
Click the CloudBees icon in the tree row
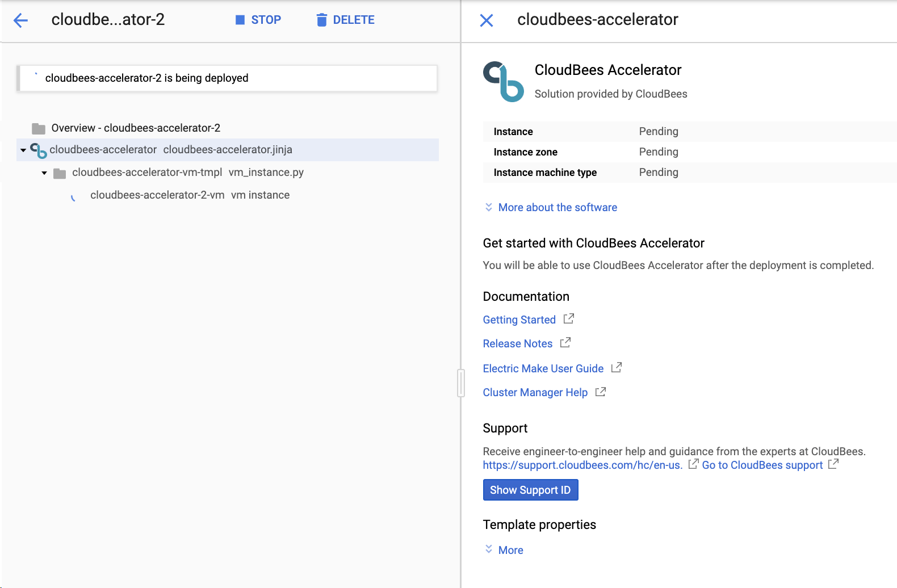[38, 150]
